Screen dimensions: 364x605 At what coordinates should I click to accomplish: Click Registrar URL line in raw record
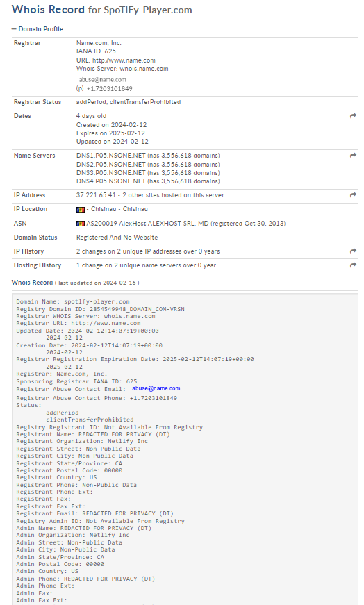click(78, 323)
